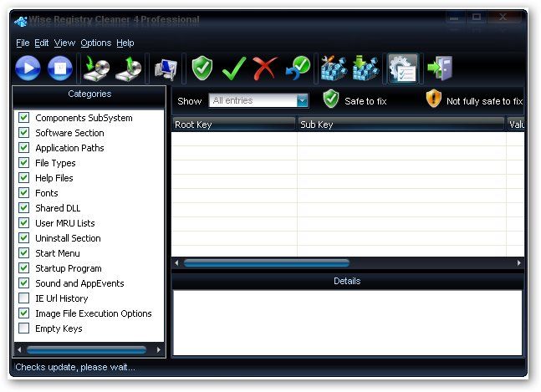Disable the Startup Program checkbox
The image size is (541, 392).
[23, 268]
